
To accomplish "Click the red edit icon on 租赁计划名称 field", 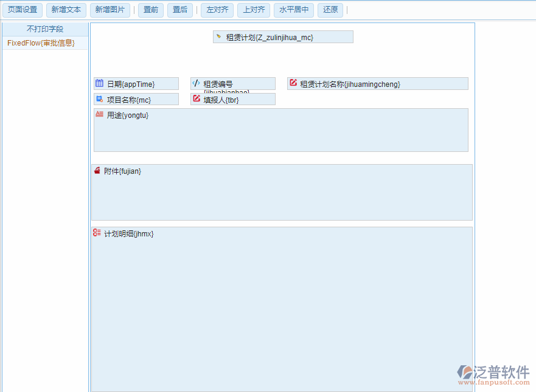I will (293, 83).
